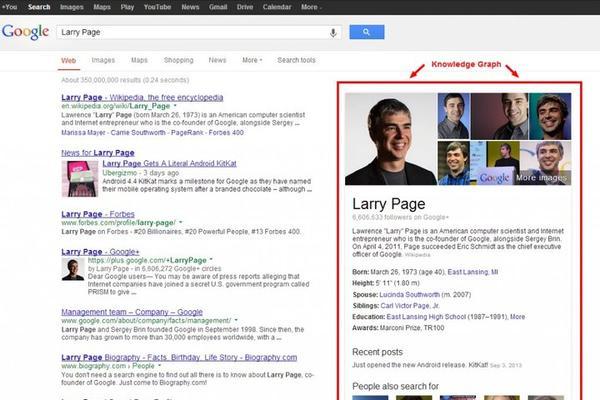Open East Lansing, MI birthplace link
The width and height of the screenshot is (600, 400).
(473, 272)
